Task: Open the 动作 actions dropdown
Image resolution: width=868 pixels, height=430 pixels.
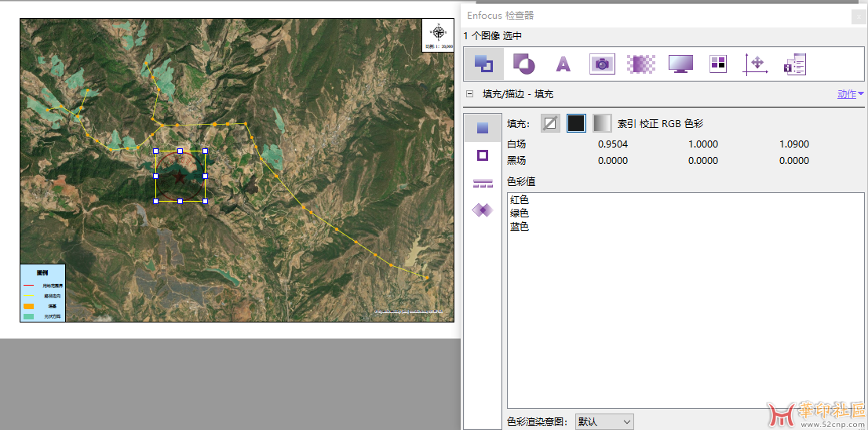Action: [x=850, y=94]
